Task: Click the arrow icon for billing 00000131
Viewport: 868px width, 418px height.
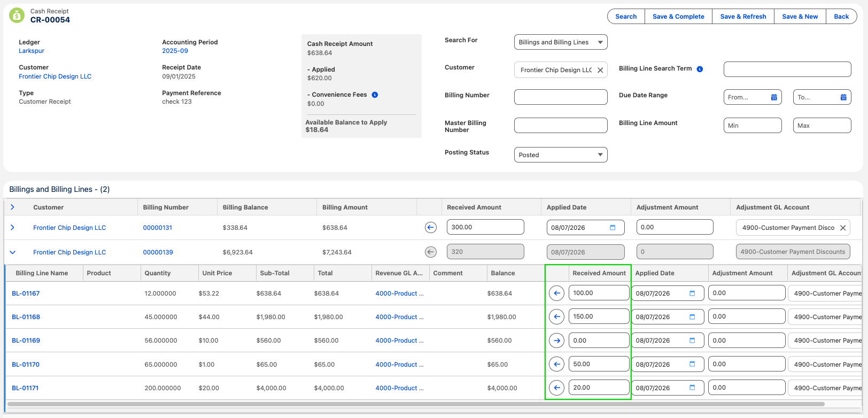Action: [x=431, y=228]
